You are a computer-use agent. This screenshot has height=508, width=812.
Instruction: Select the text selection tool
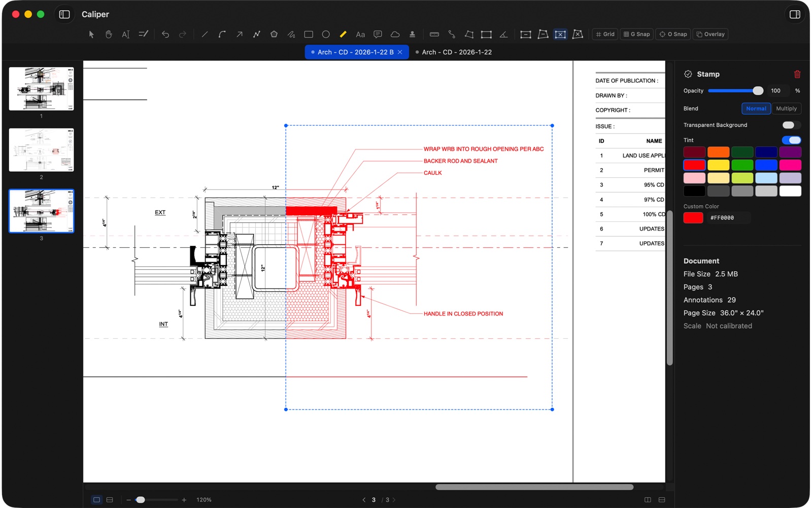(x=126, y=35)
